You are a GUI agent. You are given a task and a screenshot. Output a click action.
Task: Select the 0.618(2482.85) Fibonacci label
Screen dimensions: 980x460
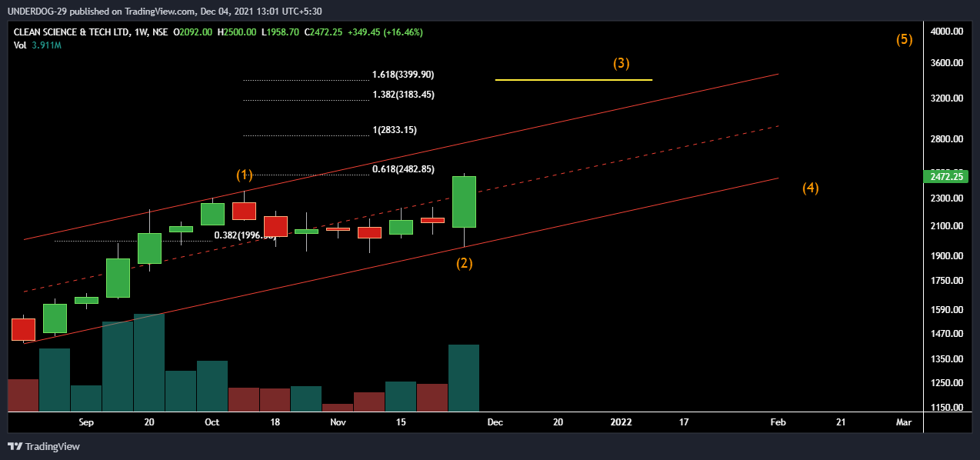pos(403,169)
